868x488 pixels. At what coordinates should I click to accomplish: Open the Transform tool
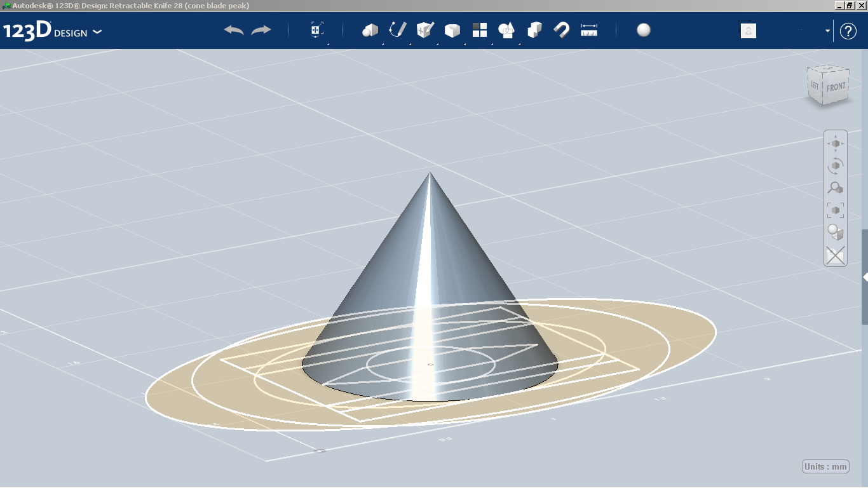coord(317,30)
